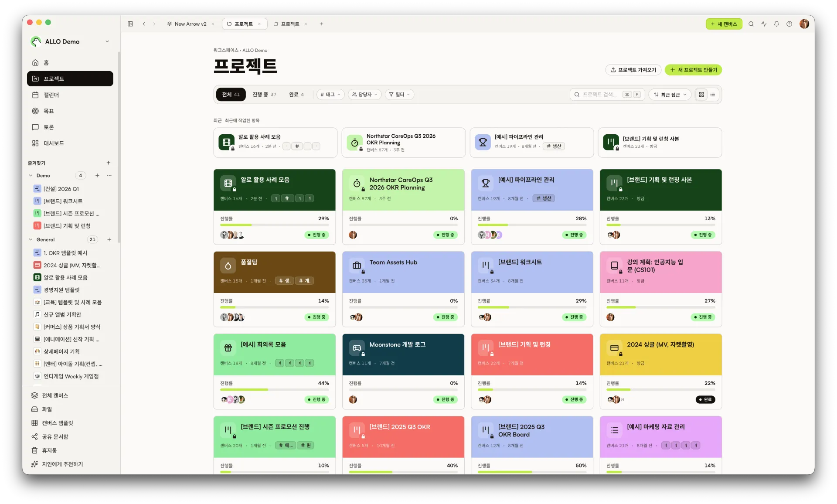Click the 완료 status badge on 2024 싱글 card
Screen dimensions: 837x504
point(705,399)
